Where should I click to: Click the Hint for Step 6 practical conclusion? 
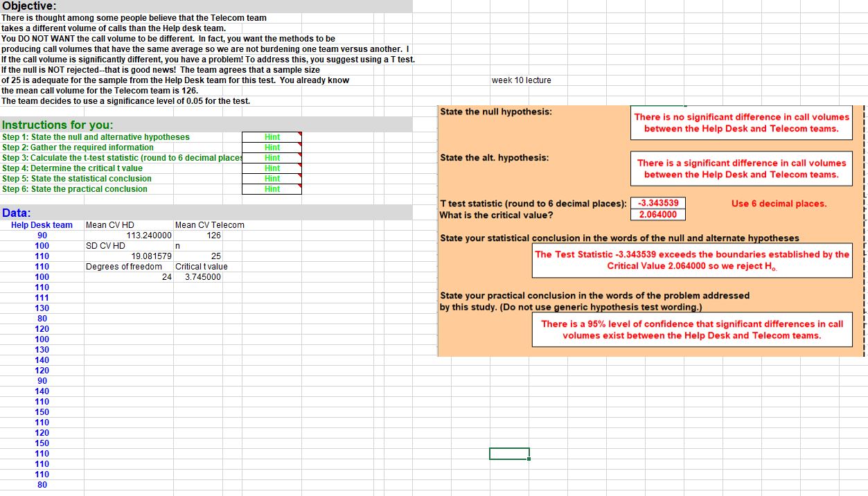(x=271, y=188)
